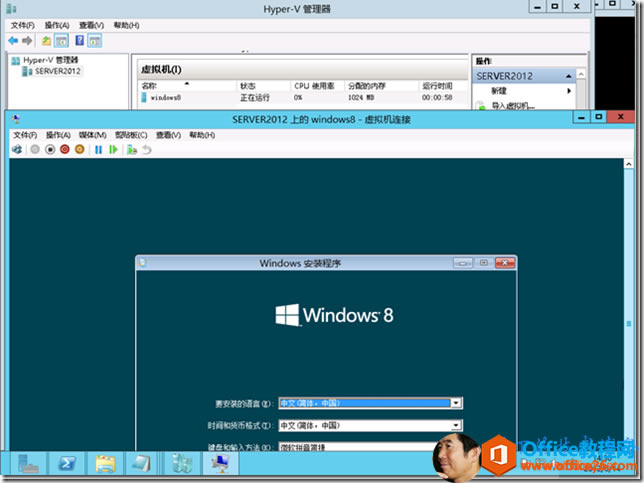Screen dimensions: 644x483
Task: Launch PowerShell from taskbar
Action: 67,464
